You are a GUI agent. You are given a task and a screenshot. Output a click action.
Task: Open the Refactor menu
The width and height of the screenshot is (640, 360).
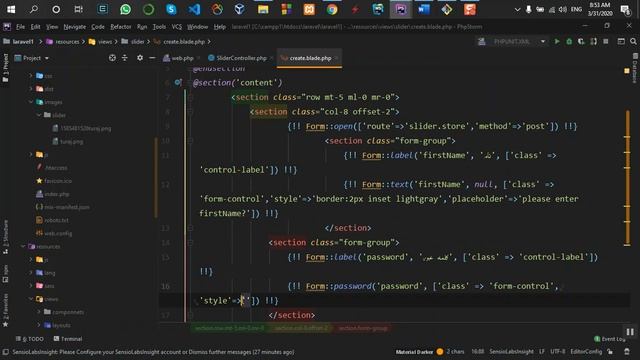click(x=121, y=27)
